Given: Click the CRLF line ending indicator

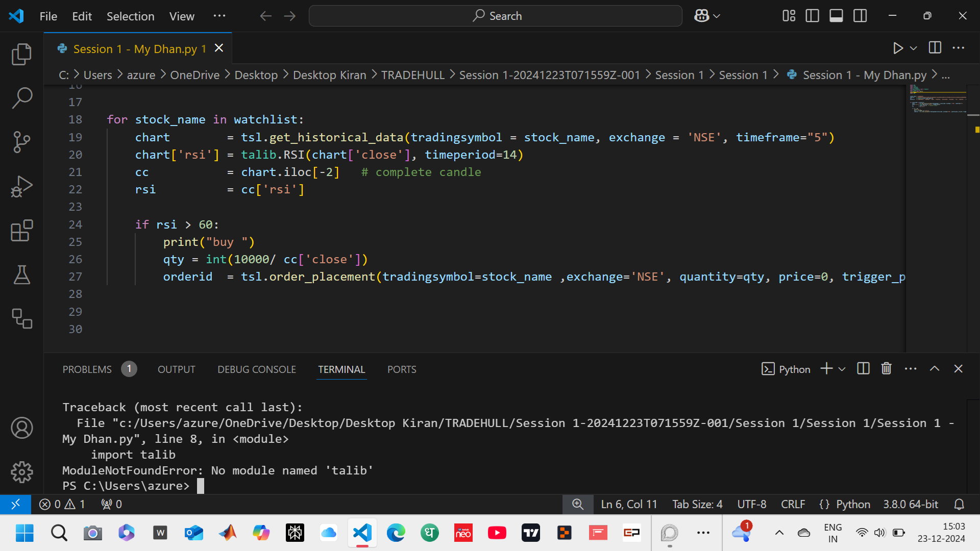Looking at the screenshot, I should 793,504.
